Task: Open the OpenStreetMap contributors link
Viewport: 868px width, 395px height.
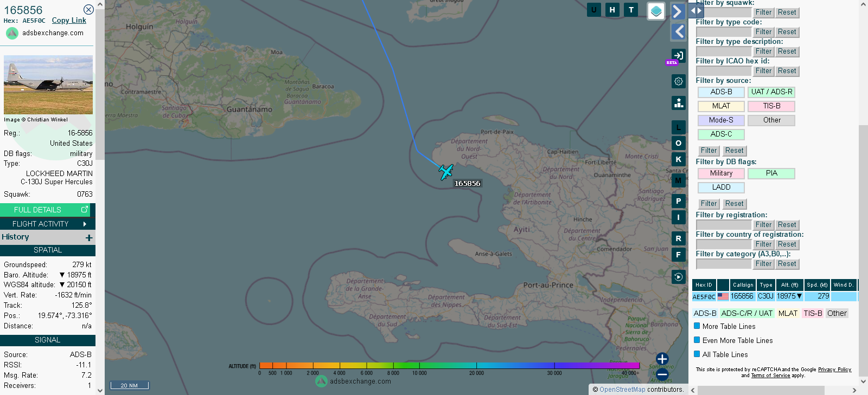Action: click(x=622, y=390)
